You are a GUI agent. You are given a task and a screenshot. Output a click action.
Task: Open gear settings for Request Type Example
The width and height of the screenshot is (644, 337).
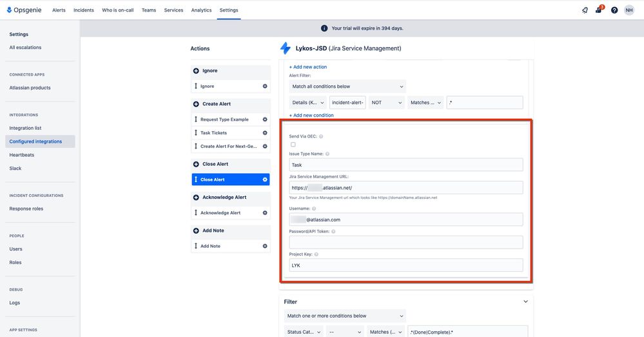tap(265, 119)
